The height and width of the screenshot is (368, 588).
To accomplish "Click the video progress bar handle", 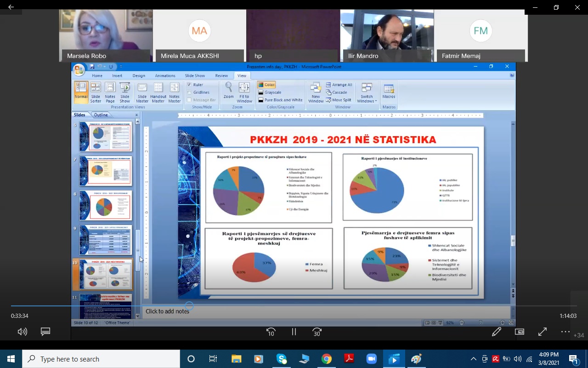I will [x=189, y=306].
